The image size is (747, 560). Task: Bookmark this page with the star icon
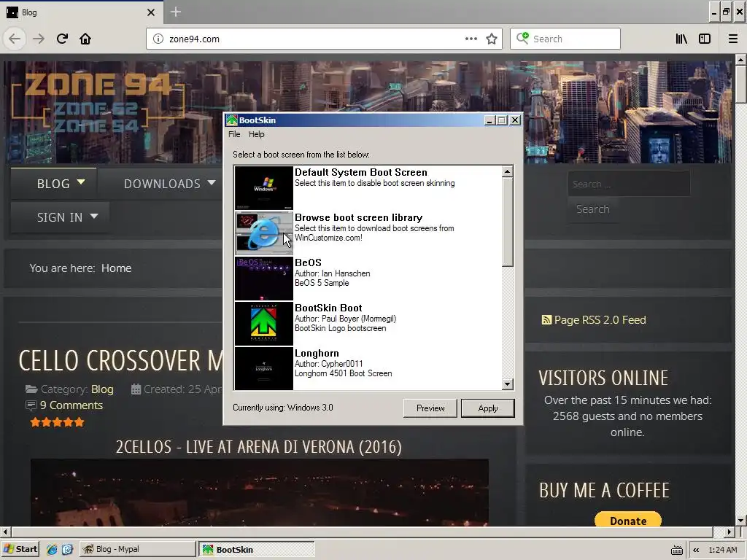click(492, 39)
